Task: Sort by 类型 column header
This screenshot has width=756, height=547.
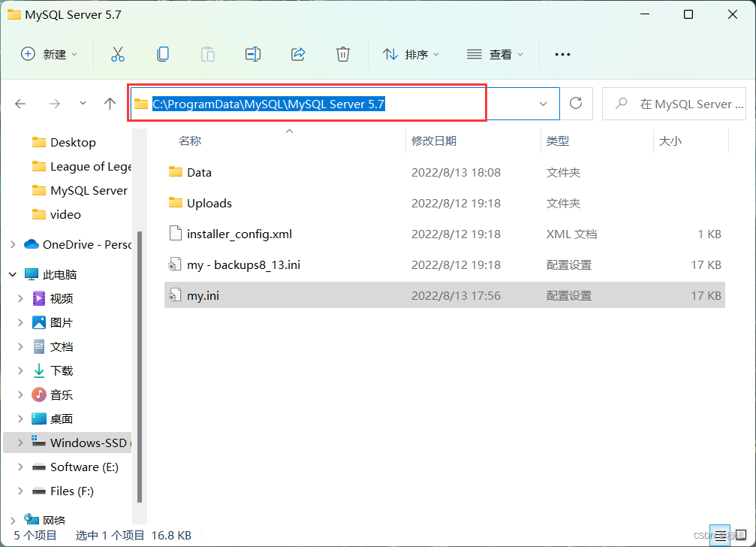Action: point(557,141)
